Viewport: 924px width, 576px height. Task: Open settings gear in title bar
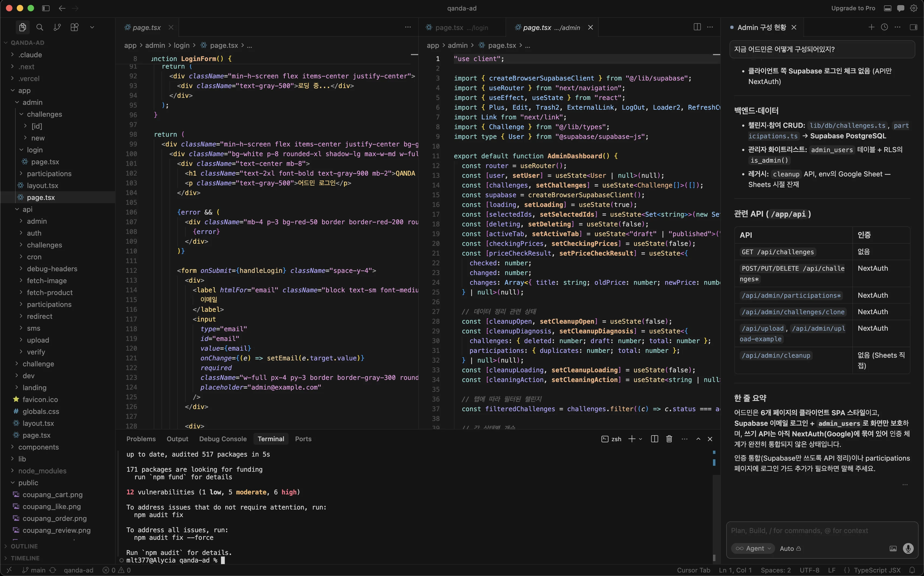point(913,8)
